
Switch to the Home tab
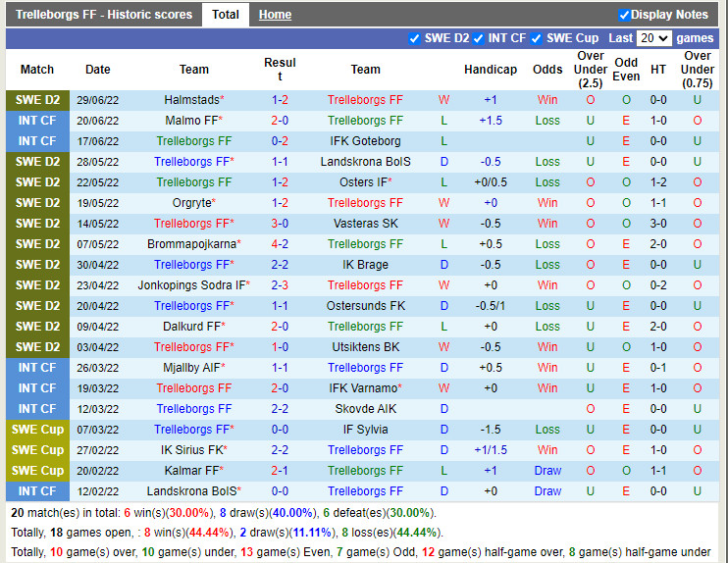click(275, 15)
